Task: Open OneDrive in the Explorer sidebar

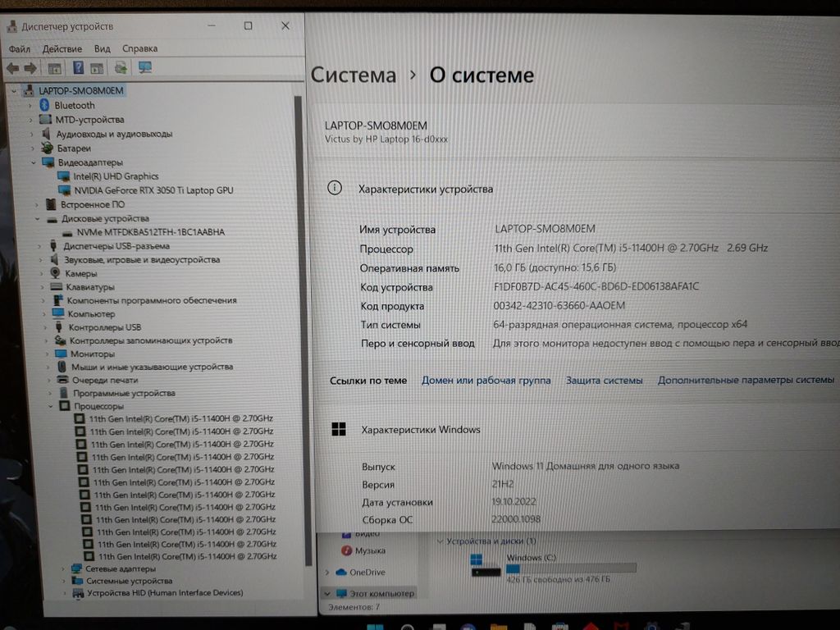Action: [x=367, y=572]
